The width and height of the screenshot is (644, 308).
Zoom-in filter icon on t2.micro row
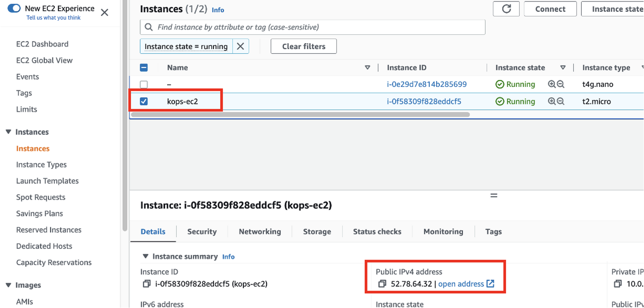tap(552, 101)
